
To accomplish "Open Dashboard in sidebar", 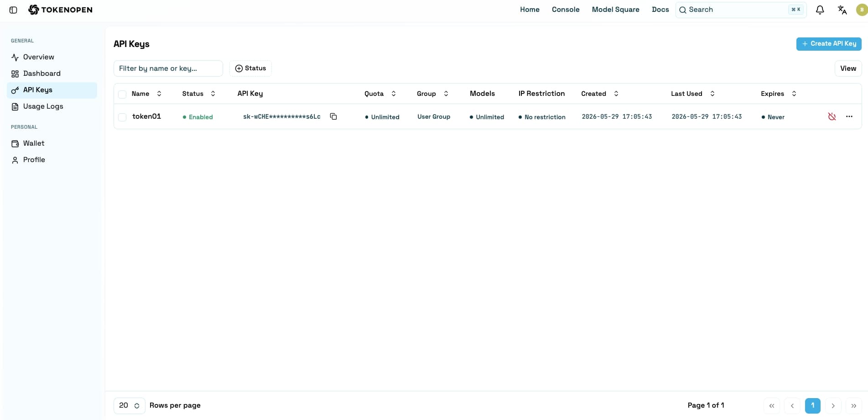I will [52, 73].
